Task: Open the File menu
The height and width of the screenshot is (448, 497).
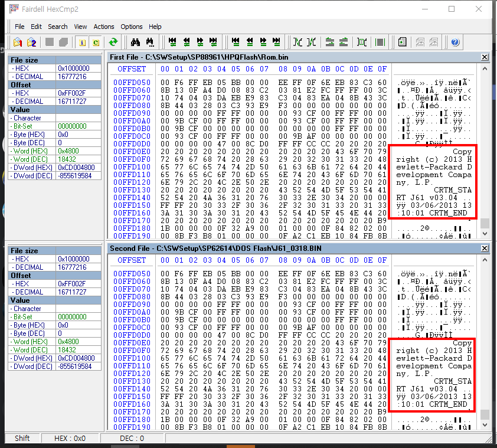Action: [19, 27]
